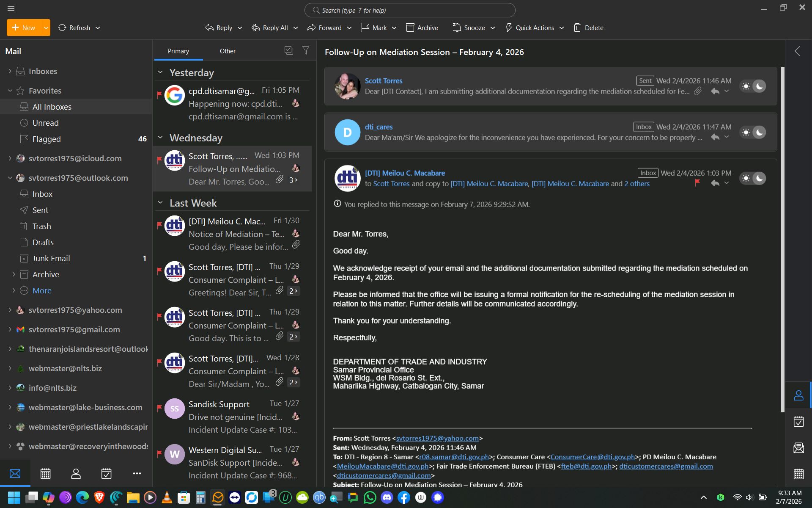
Task: Select the Flagged folder in Favorites
Action: tap(47, 139)
